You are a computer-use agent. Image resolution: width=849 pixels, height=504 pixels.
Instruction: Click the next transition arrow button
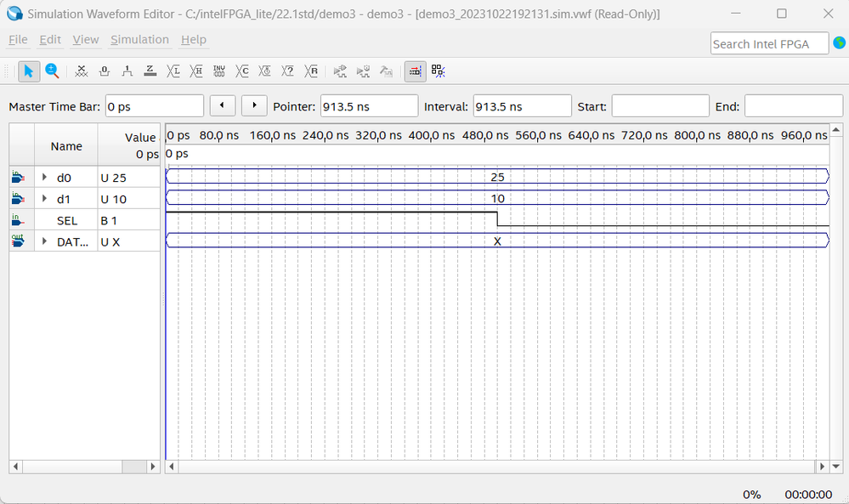[x=254, y=105]
